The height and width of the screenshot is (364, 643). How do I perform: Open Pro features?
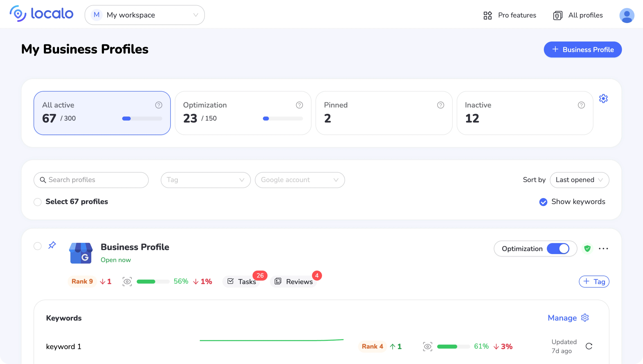pyautogui.click(x=510, y=15)
